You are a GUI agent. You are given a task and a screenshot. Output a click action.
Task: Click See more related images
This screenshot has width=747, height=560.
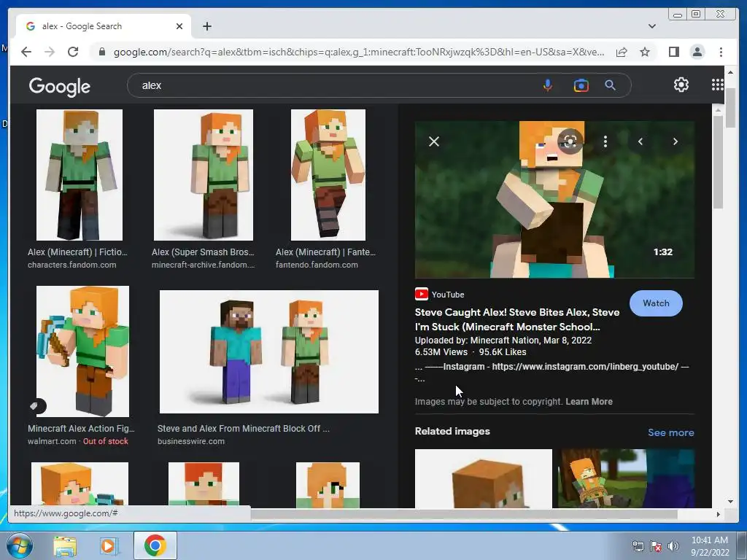[671, 432]
